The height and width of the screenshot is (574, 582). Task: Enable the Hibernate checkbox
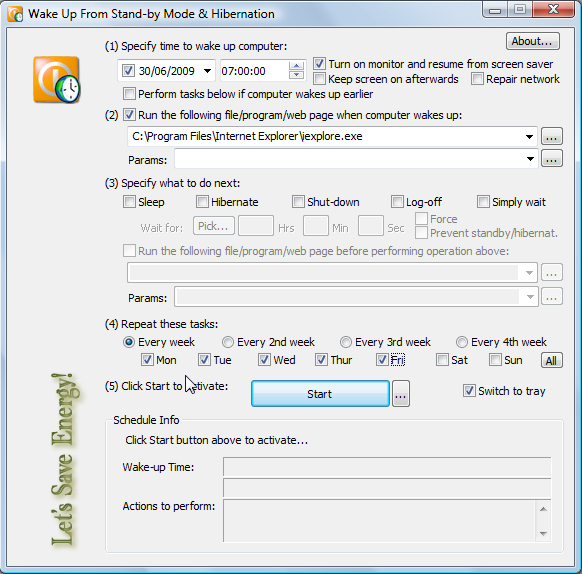pyautogui.click(x=202, y=202)
